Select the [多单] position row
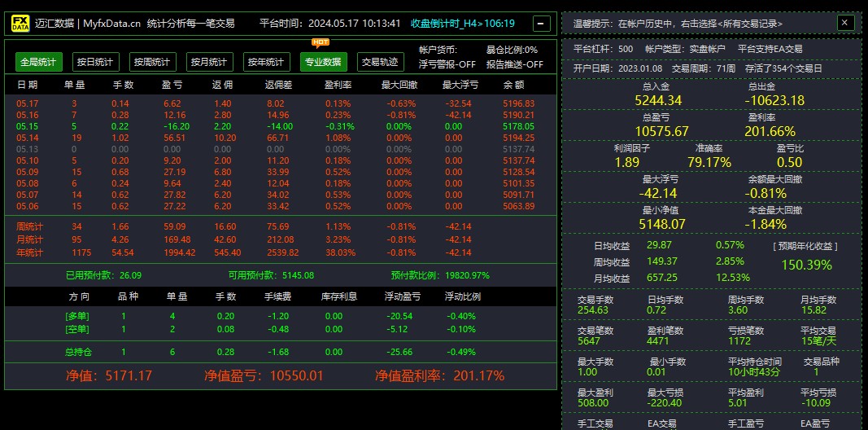The height and width of the screenshot is (430, 868). tap(281, 317)
